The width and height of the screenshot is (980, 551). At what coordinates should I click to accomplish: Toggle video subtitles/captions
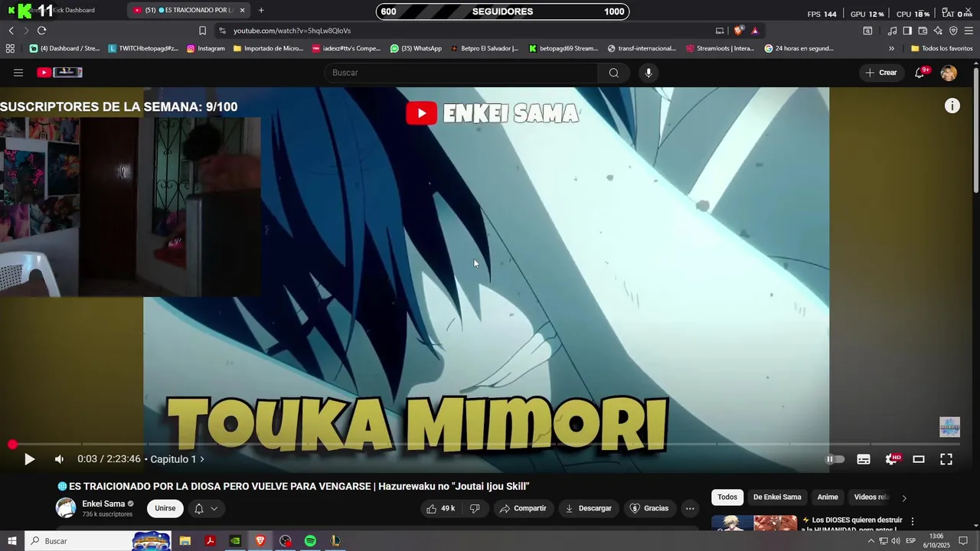pyautogui.click(x=864, y=459)
